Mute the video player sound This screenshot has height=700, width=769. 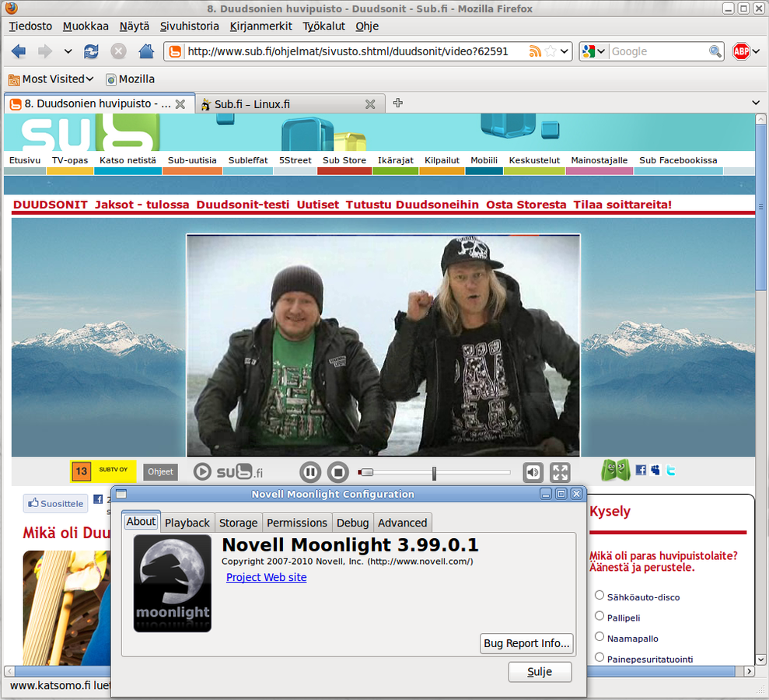click(533, 472)
